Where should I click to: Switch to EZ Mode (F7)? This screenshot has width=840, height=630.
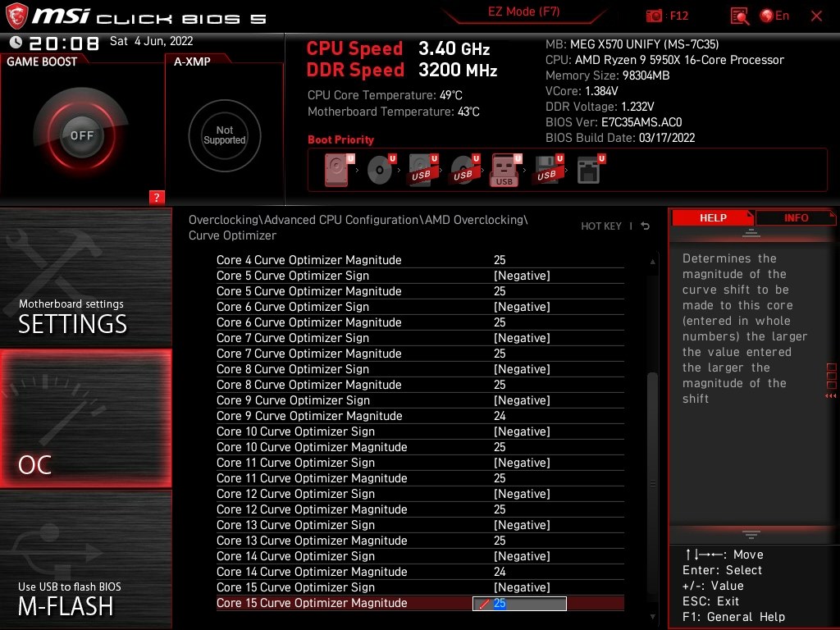524,11
